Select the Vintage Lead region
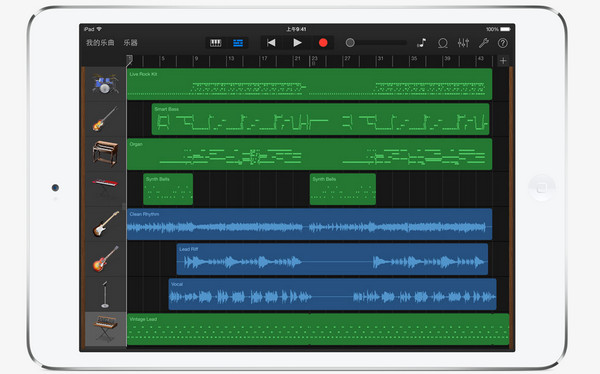The width and height of the screenshot is (600, 374). click(318, 329)
